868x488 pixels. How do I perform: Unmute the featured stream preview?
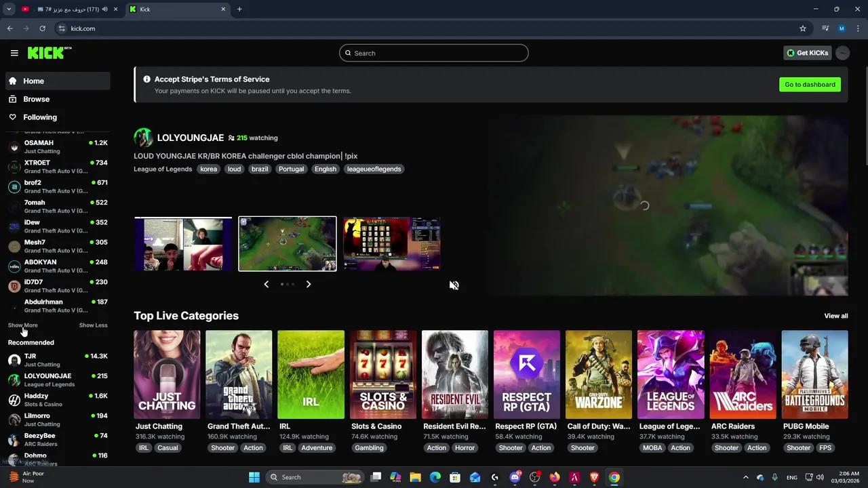tap(454, 285)
